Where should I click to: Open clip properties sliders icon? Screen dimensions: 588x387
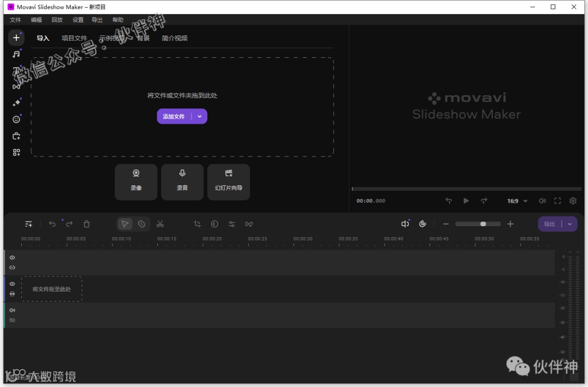pos(232,224)
